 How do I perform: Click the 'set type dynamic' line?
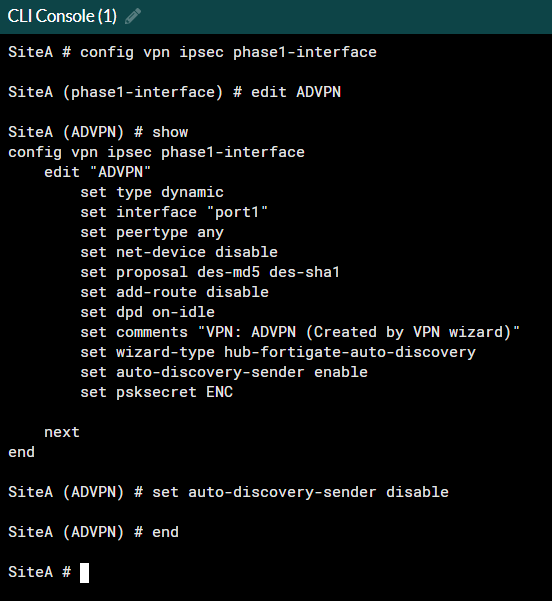(x=152, y=192)
